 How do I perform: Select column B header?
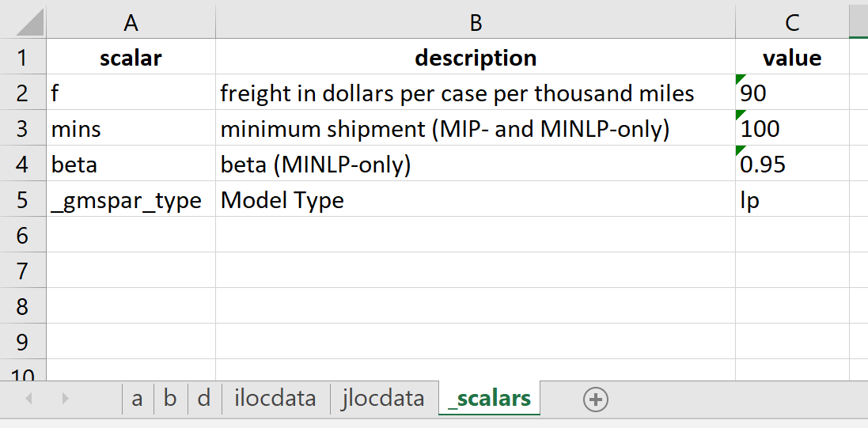pos(476,24)
